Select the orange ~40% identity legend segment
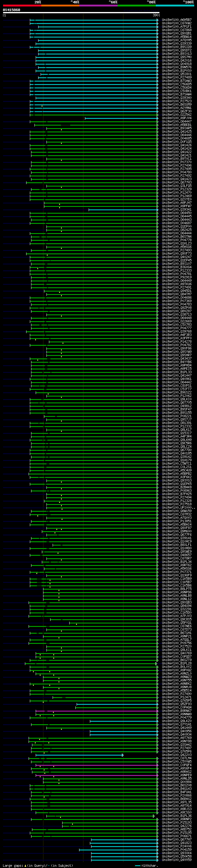The width and height of the screenshot is (197, 868). pyautogui.click(x=60, y=6)
